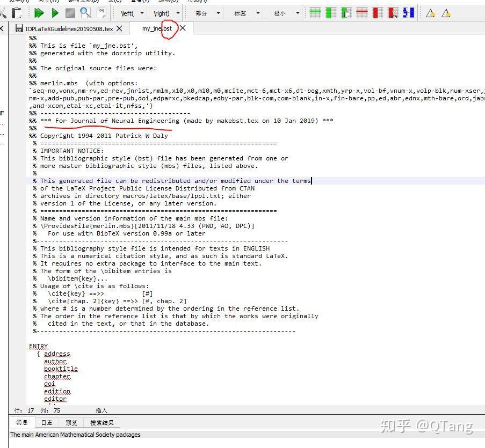Image resolution: width=485 pixels, height=448 pixels.
Task: Run Build & View double green arrow
Action: click(39, 13)
